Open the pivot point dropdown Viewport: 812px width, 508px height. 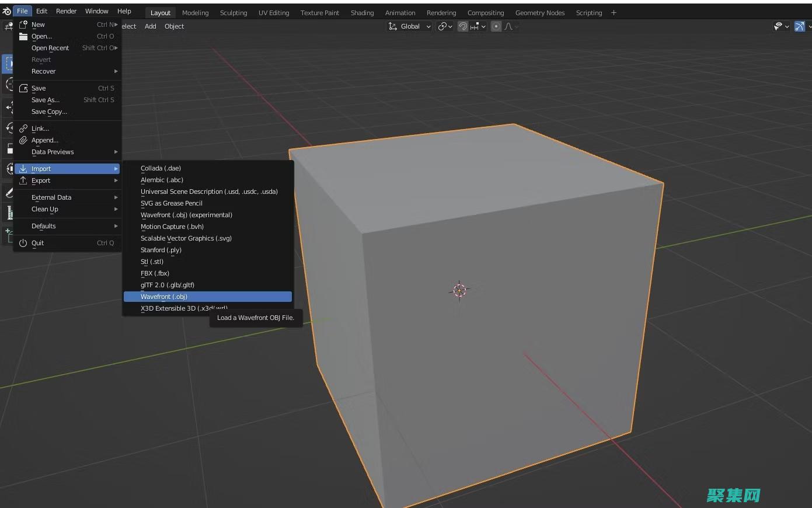click(445, 26)
